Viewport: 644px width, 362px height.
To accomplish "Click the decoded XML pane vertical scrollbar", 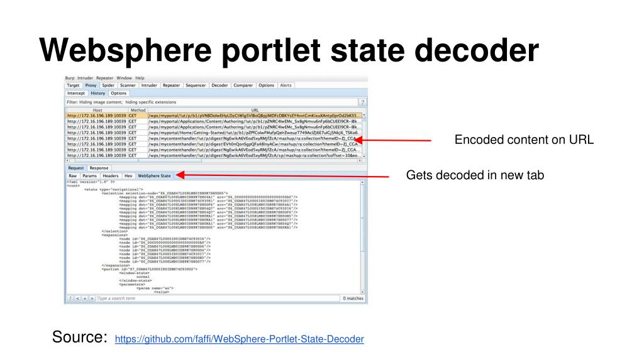I will point(362,237).
